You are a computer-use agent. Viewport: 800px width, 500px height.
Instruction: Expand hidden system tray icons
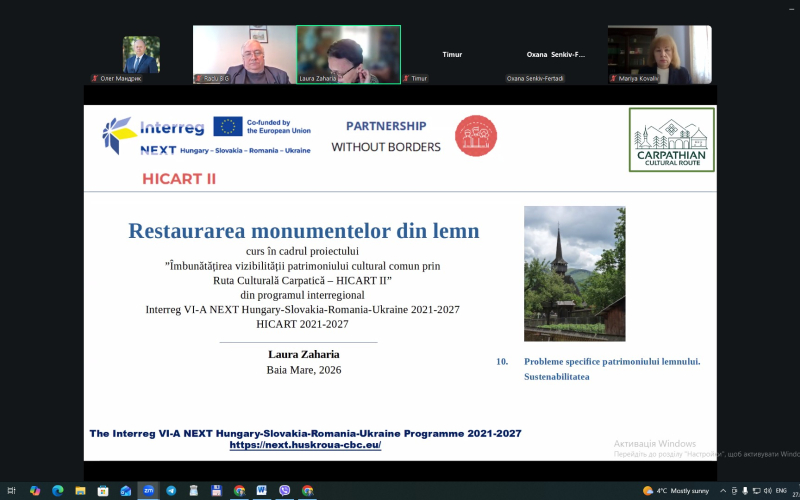point(723,491)
